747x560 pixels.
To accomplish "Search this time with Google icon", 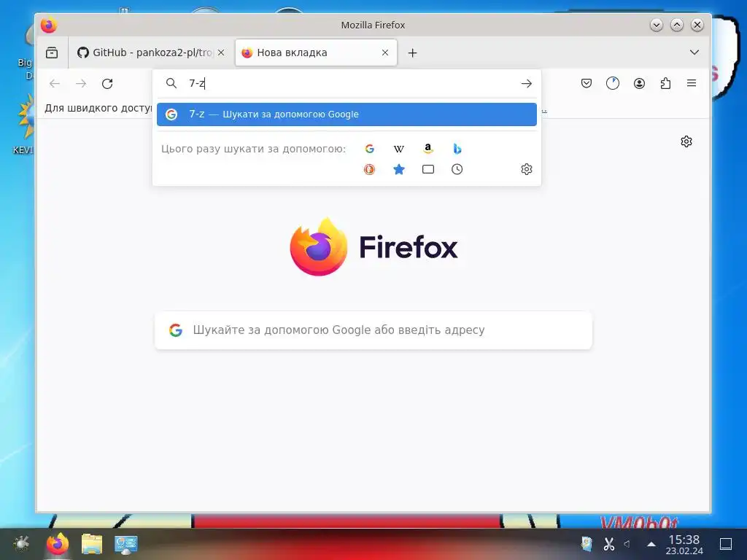I will (370, 149).
